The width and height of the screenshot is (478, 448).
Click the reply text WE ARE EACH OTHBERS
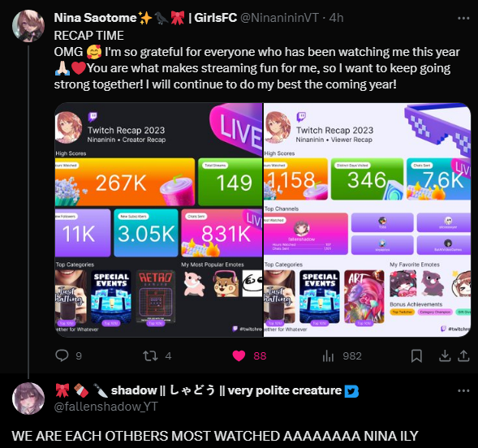coord(89,436)
